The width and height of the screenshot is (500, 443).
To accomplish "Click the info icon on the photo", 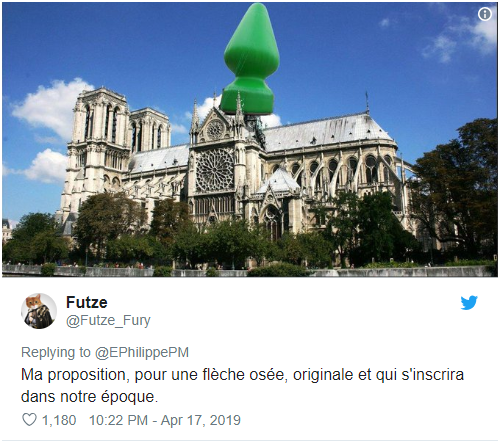I will coord(485,14).
